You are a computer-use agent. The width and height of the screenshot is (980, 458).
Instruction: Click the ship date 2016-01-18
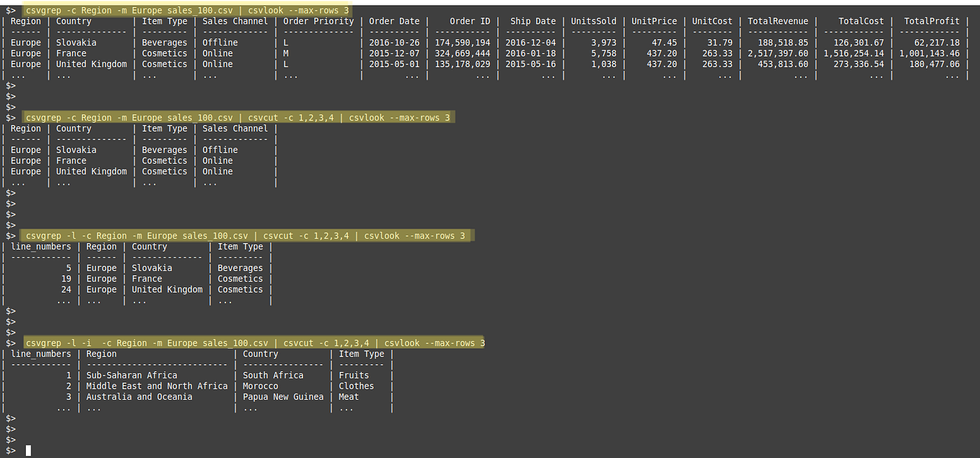pos(531,53)
